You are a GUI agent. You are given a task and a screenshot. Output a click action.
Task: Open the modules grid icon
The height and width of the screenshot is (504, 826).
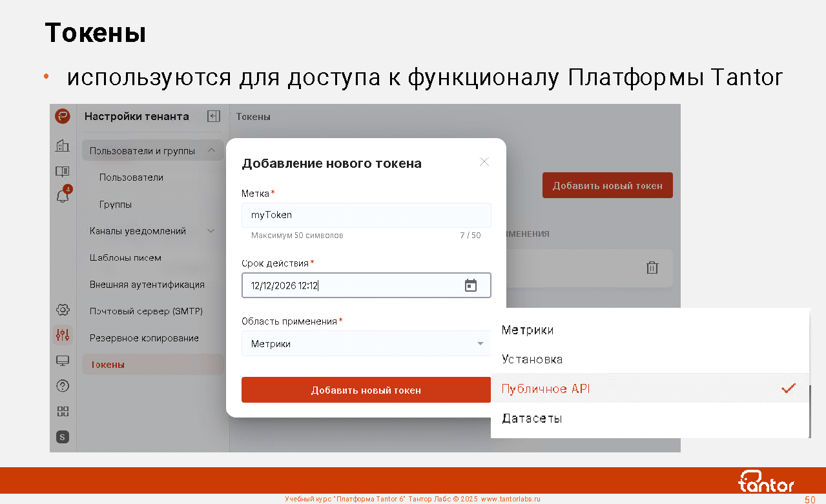click(x=63, y=411)
